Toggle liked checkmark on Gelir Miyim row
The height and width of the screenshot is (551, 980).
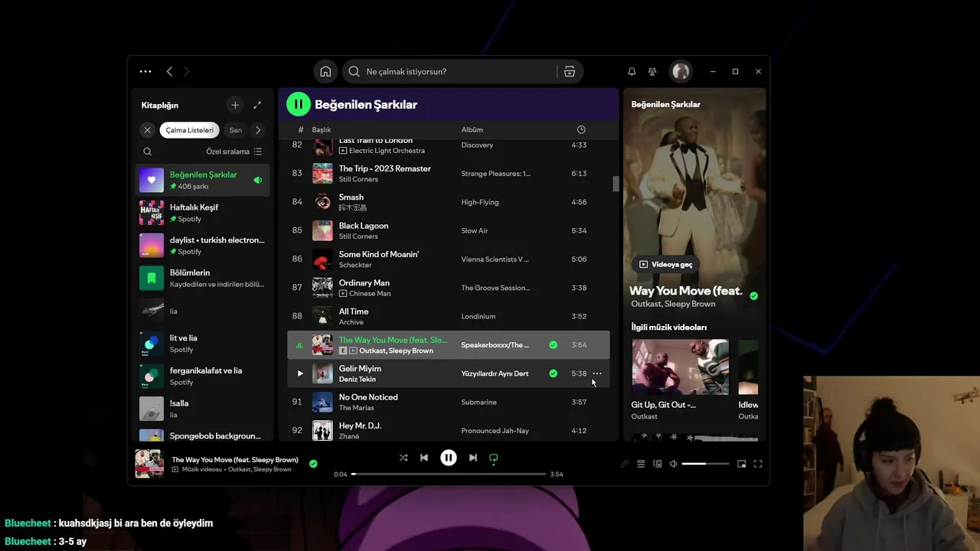pos(553,373)
